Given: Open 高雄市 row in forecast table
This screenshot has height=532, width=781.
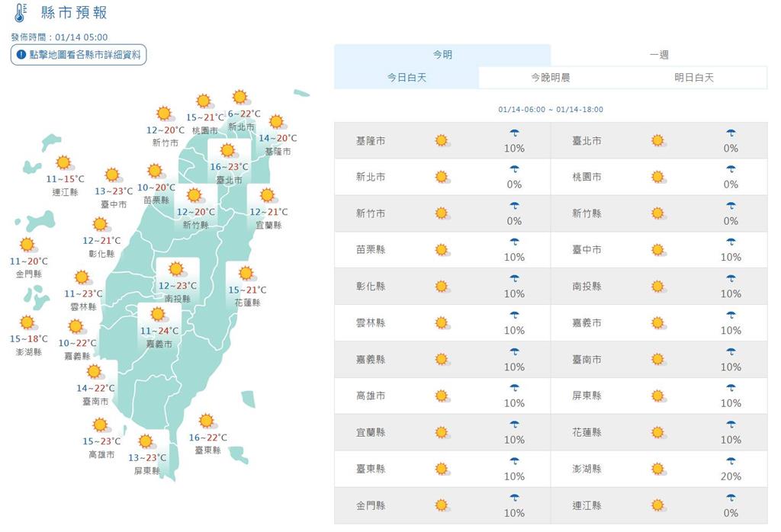Looking at the screenshot, I should (371, 396).
